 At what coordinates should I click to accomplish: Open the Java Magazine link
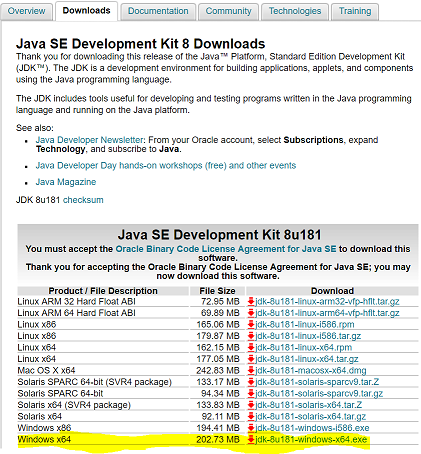(x=66, y=182)
